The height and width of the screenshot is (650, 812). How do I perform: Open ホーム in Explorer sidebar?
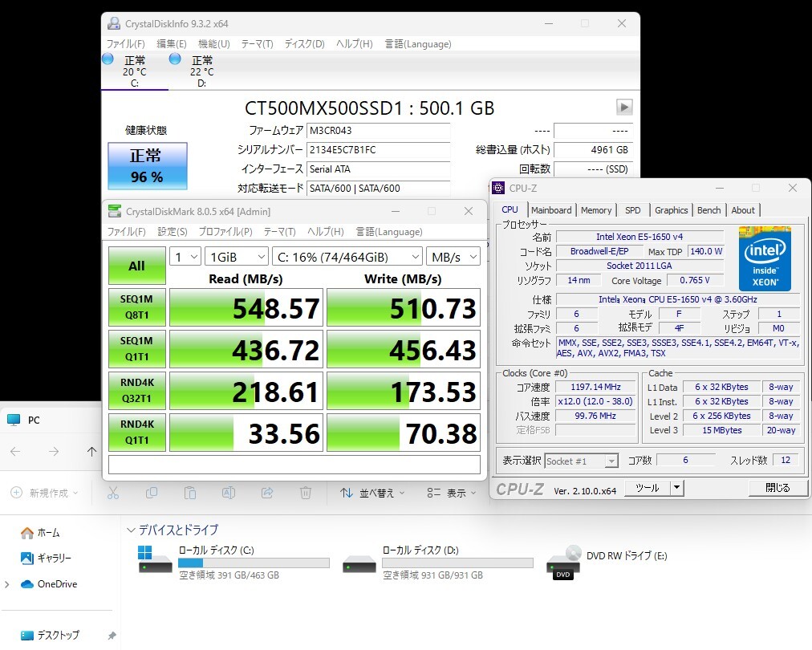pyautogui.click(x=40, y=532)
